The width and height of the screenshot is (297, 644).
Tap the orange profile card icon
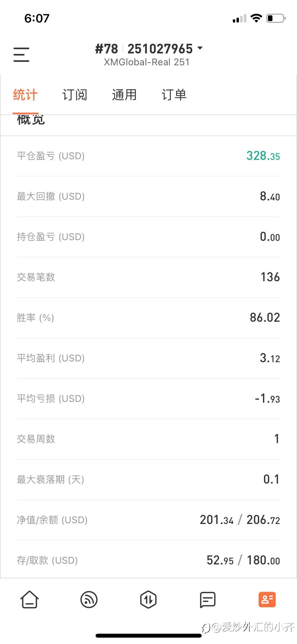pos(267,599)
